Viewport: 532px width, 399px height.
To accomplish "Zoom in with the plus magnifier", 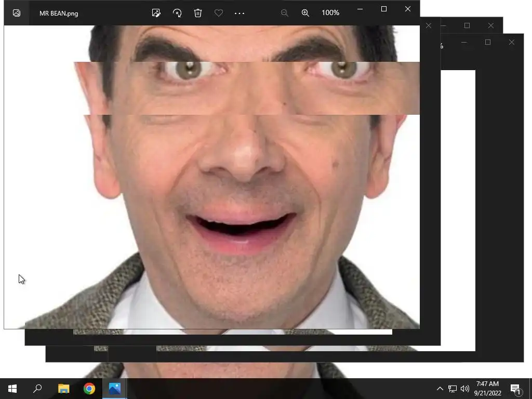I will coord(305,13).
